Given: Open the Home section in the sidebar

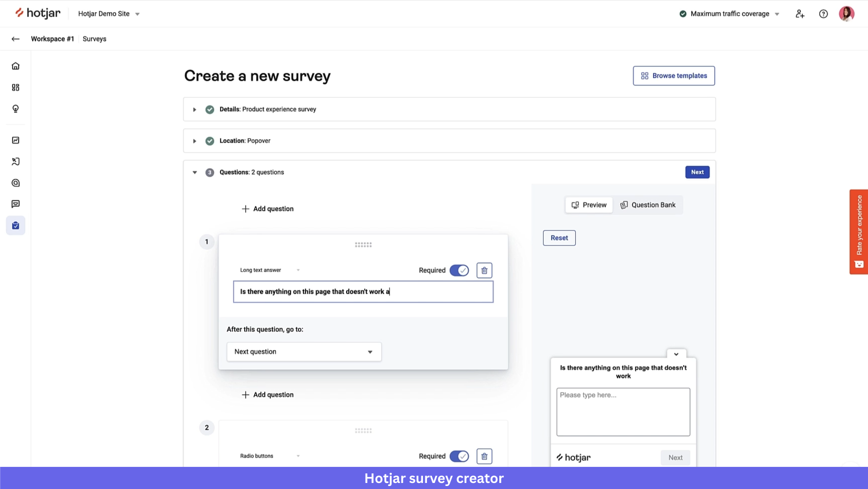Looking at the screenshot, I should [15, 65].
